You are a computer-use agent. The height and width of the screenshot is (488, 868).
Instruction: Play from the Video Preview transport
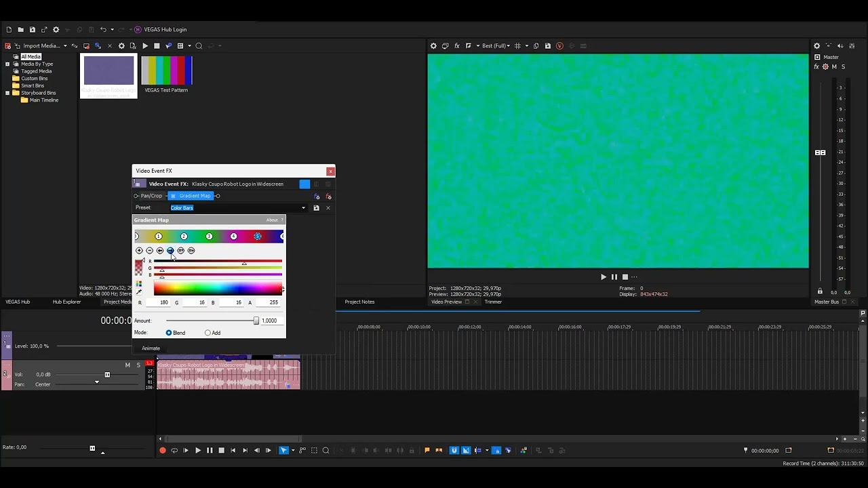[604, 277]
